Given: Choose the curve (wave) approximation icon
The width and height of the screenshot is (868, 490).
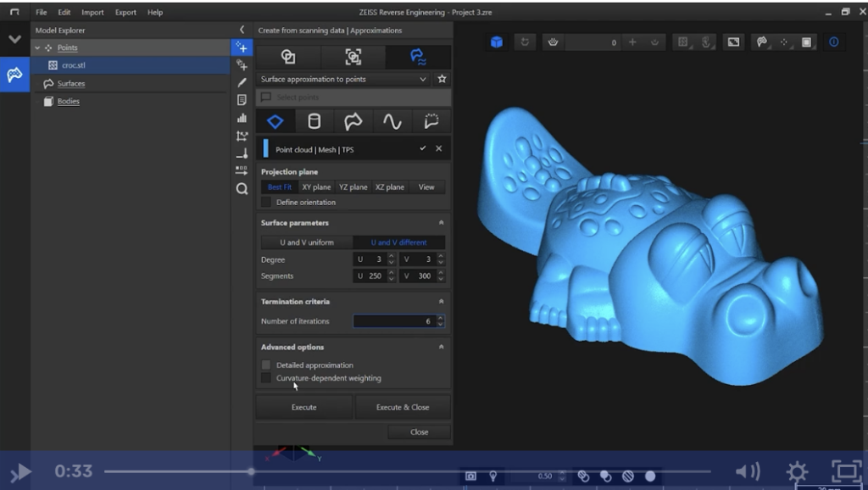Looking at the screenshot, I should 392,122.
